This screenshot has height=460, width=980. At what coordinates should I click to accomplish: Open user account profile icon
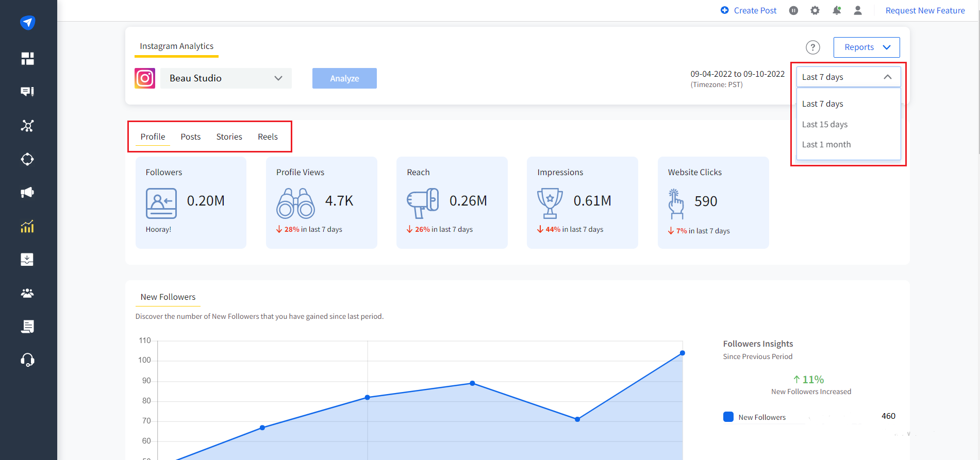[x=858, y=10]
